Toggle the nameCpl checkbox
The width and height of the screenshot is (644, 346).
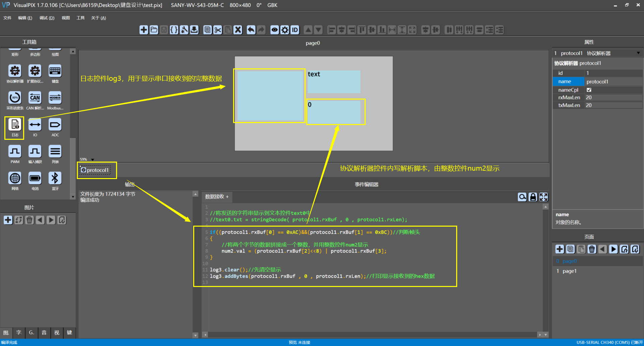(x=589, y=90)
